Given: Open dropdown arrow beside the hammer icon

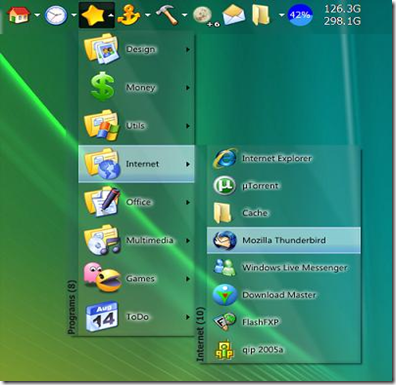Looking at the screenshot, I should [184, 15].
